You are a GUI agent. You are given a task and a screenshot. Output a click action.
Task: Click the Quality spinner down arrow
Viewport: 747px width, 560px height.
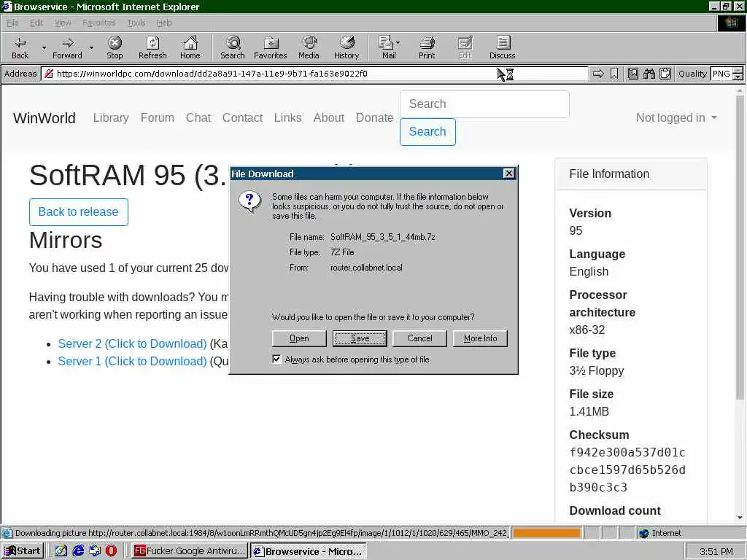738,77
